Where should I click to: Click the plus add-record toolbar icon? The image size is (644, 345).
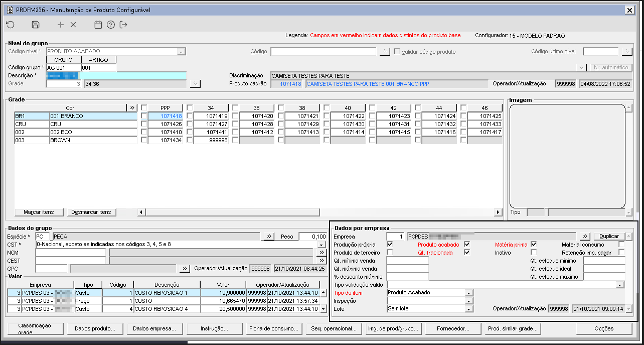[x=61, y=25]
